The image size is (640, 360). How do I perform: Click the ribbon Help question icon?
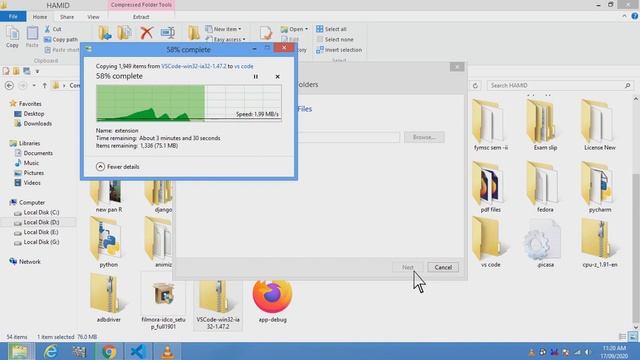pyautogui.click(x=635, y=16)
